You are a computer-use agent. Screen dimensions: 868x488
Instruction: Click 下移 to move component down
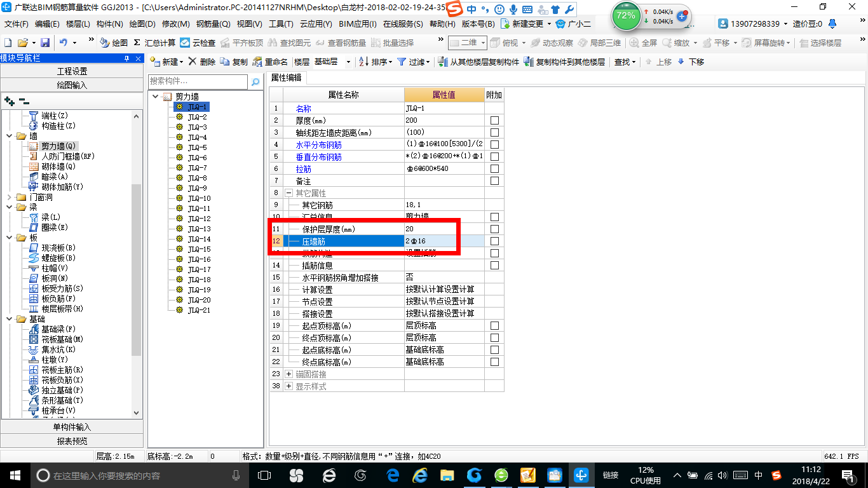click(691, 62)
